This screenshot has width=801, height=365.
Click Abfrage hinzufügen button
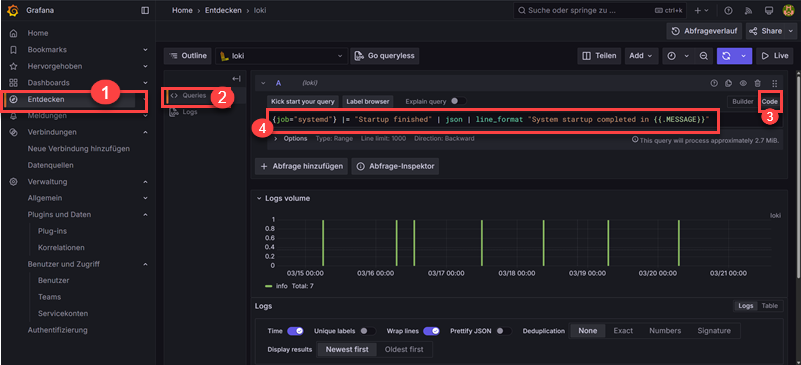[301, 166]
